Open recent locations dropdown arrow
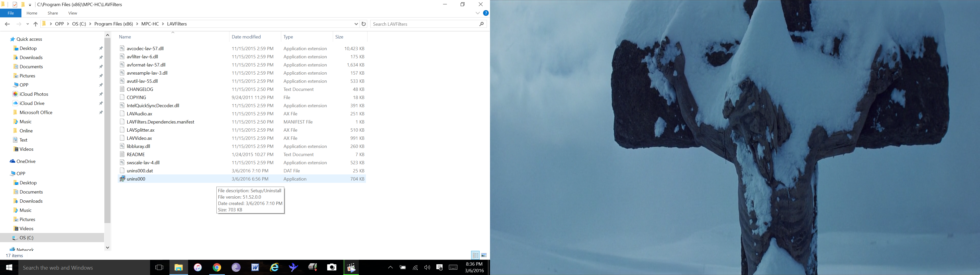 28,24
